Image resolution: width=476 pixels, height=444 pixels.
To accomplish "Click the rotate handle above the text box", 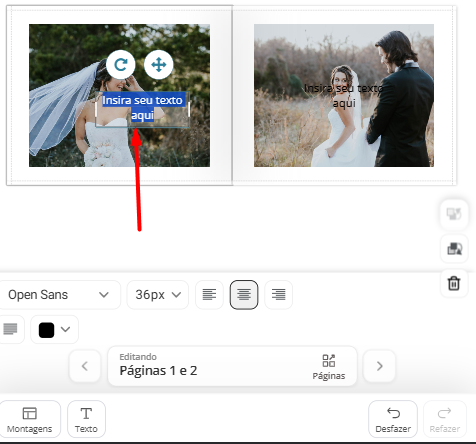I will pyautogui.click(x=121, y=64).
